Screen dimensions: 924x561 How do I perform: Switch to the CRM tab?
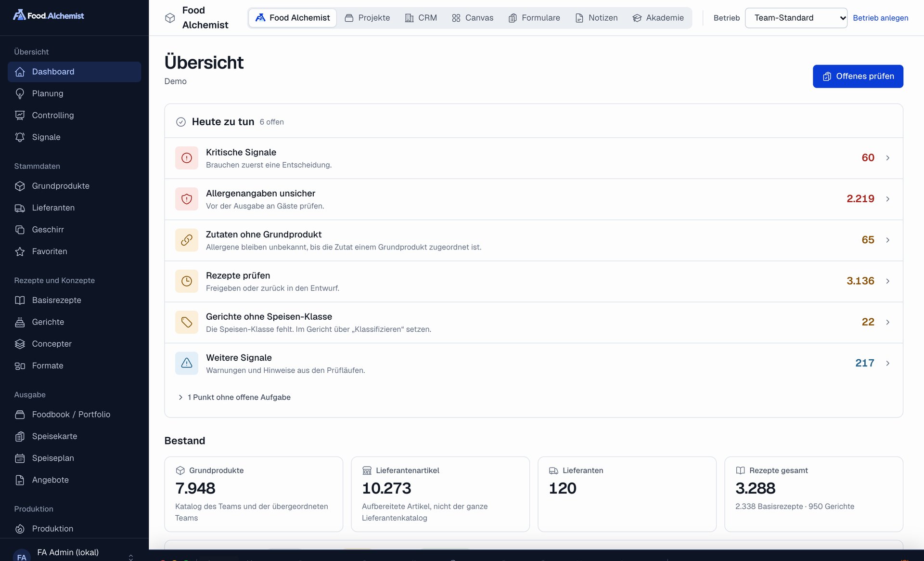tap(421, 18)
